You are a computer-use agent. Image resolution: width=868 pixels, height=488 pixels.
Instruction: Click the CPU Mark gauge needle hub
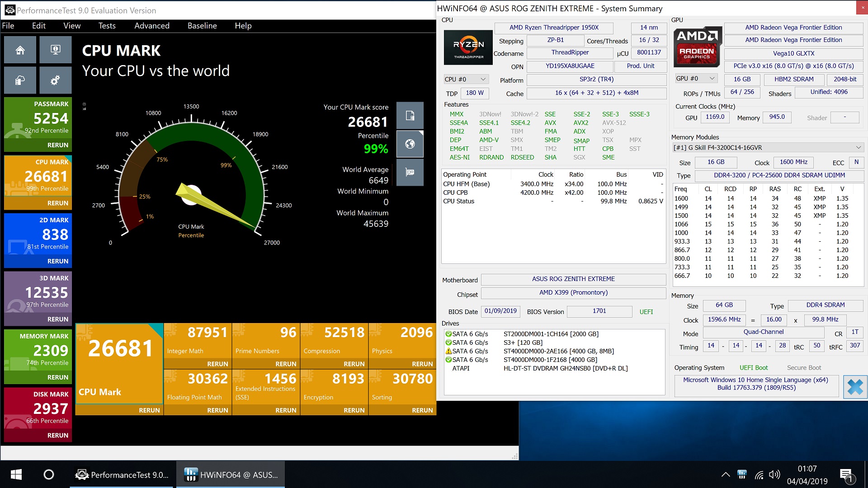191,195
